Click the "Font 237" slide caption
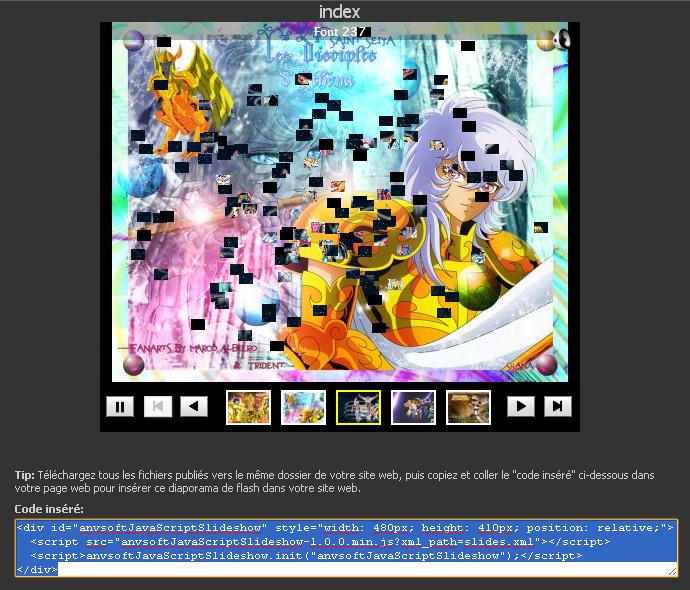The height and width of the screenshot is (590, 690). click(339, 32)
